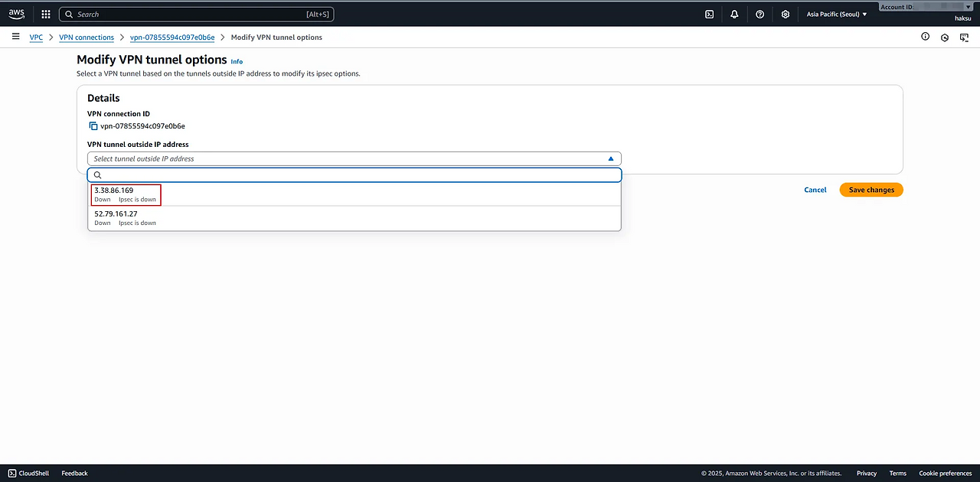Toggle the left navigation hamburger menu
The height and width of the screenshot is (482, 980).
pyautogui.click(x=15, y=37)
